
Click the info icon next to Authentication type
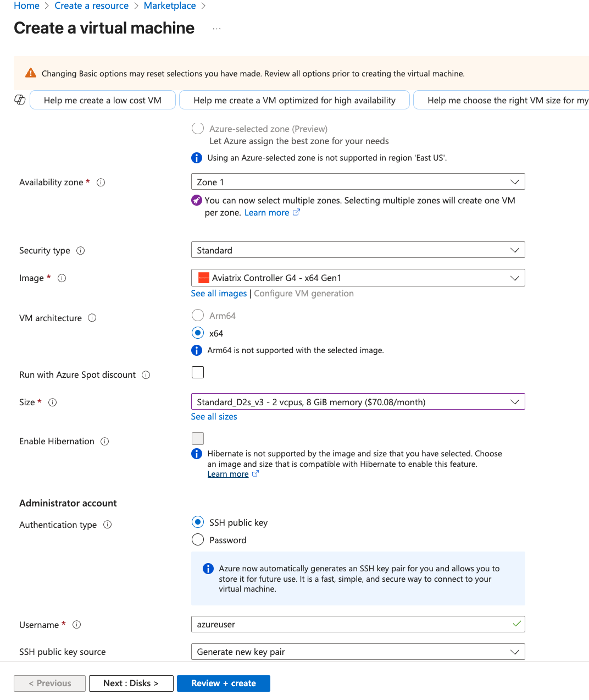click(108, 525)
